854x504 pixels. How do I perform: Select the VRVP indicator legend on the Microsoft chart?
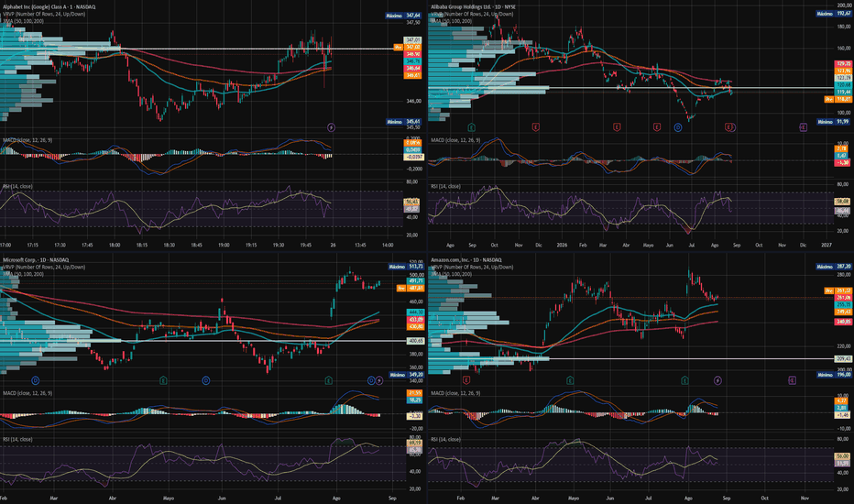click(44, 267)
